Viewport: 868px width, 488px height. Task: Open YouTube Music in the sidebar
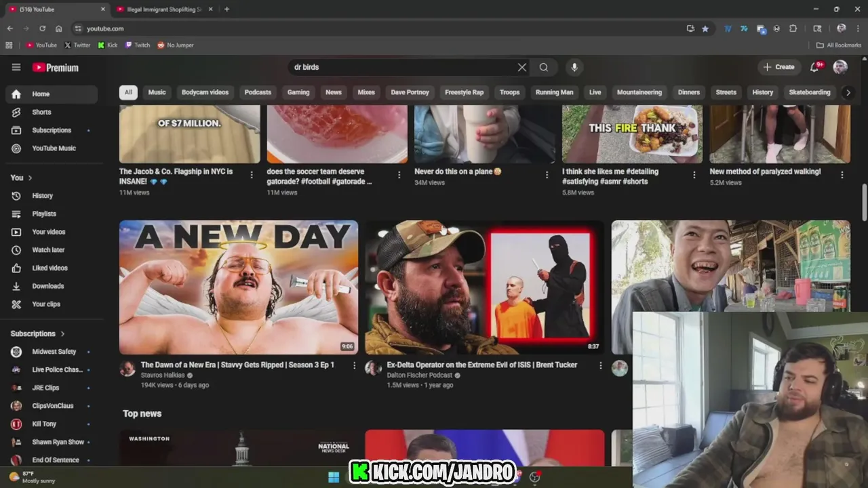coord(52,148)
